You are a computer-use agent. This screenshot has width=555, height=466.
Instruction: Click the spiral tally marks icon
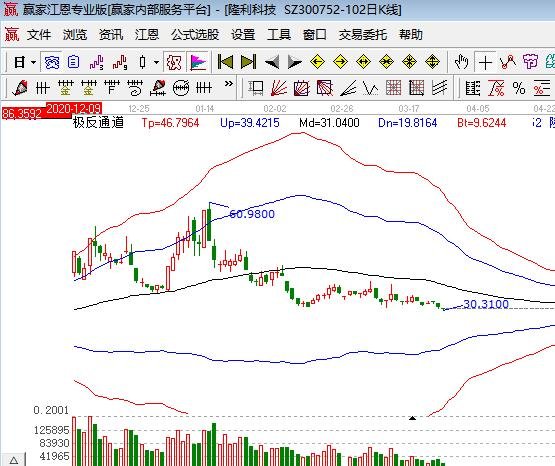coord(135,88)
